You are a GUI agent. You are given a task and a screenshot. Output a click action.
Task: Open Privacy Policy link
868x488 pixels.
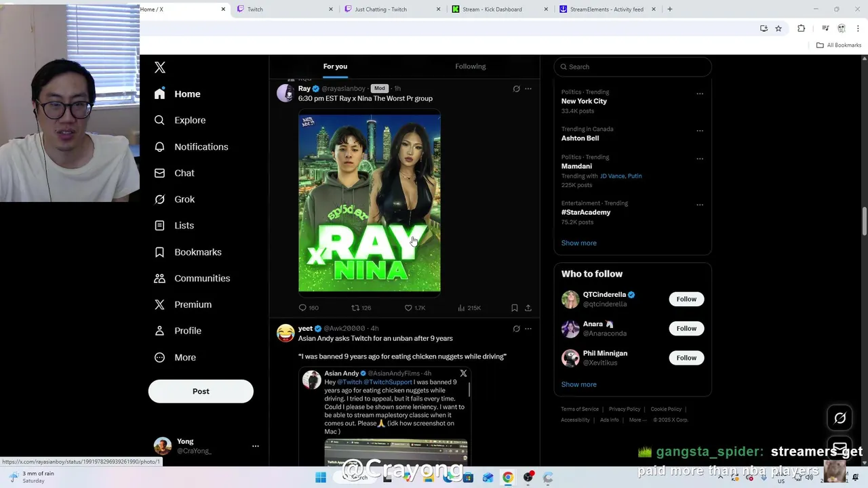[x=624, y=409]
